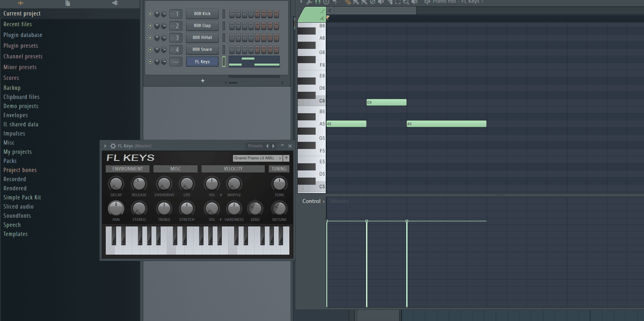The width and height of the screenshot is (644, 321).
Task: Open Demo projects folder
Action: coord(21,106)
